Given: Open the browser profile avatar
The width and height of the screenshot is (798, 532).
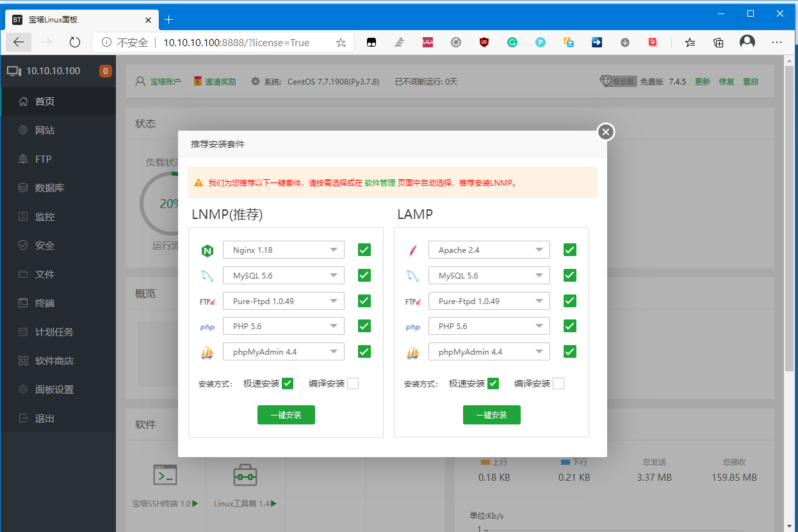Looking at the screenshot, I should click(x=747, y=42).
